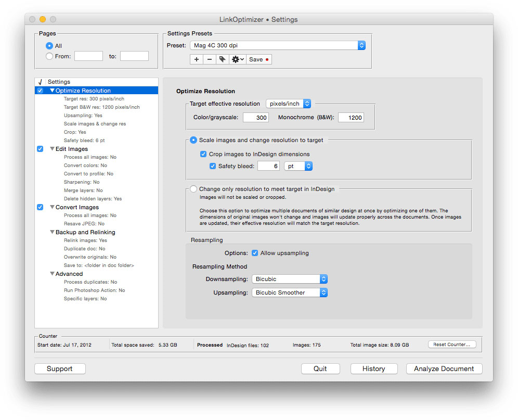Click 'Process duplicates: No' row

tap(90, 282)
